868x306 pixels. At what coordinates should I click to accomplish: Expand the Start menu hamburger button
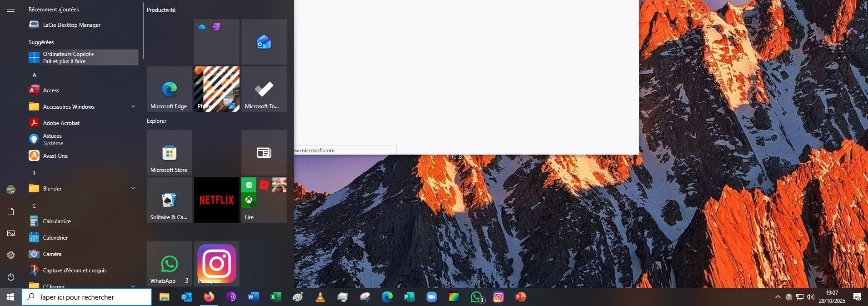tap(11, 10)
